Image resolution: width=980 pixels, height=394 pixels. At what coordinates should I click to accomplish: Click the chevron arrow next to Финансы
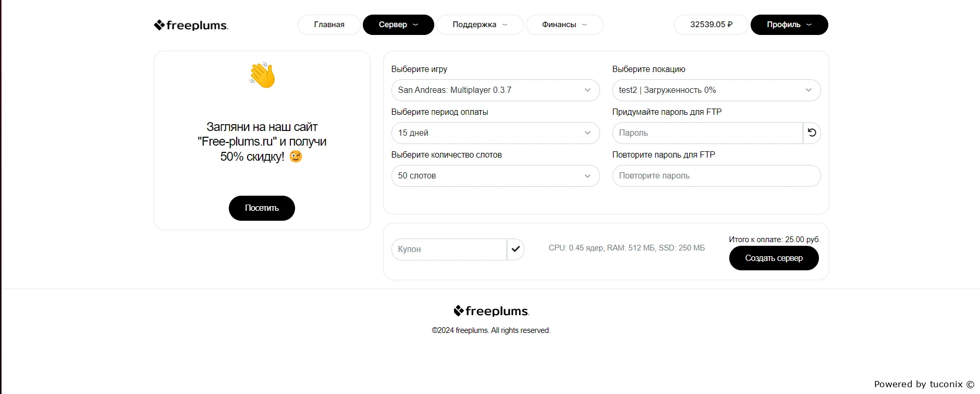point(584,25)
